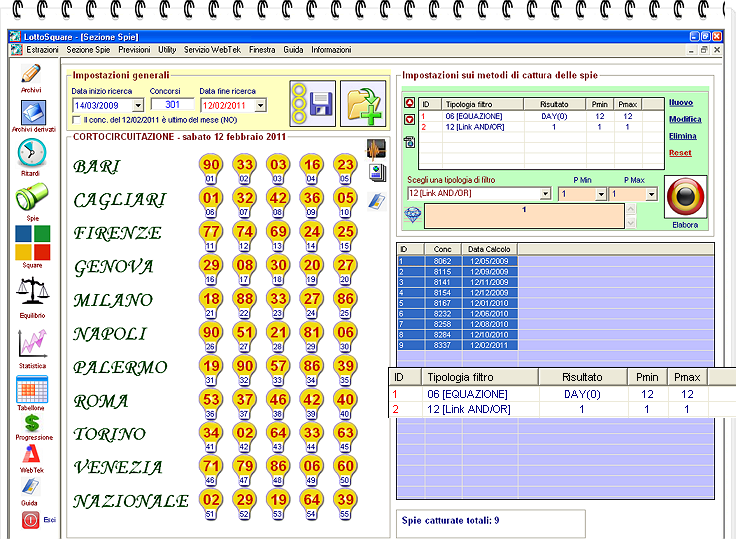This screenshot has height=539, width=736.
Task: Click the stacked pictures icon
Action: click(377, 173)
